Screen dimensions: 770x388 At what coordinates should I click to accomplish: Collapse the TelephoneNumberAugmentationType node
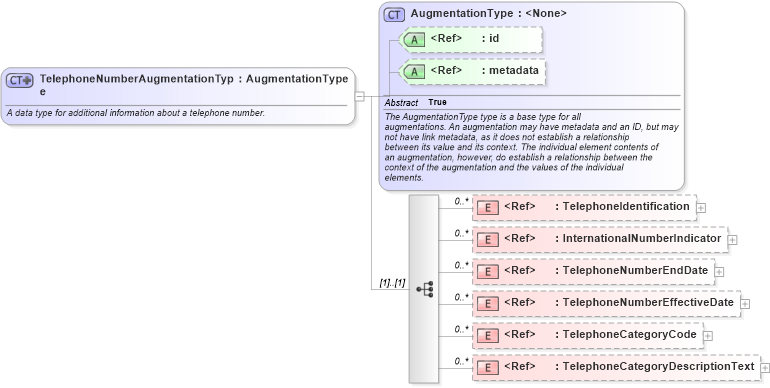click(359, 96)
